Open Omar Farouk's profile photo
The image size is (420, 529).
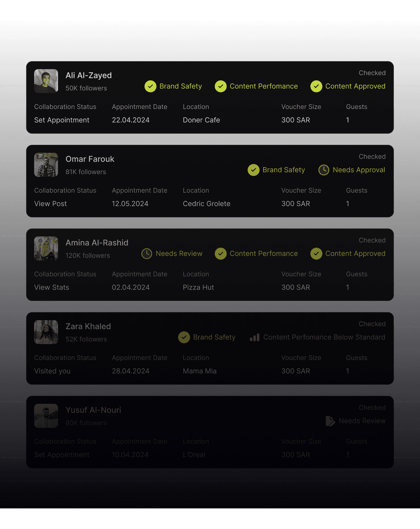point(46,165)
